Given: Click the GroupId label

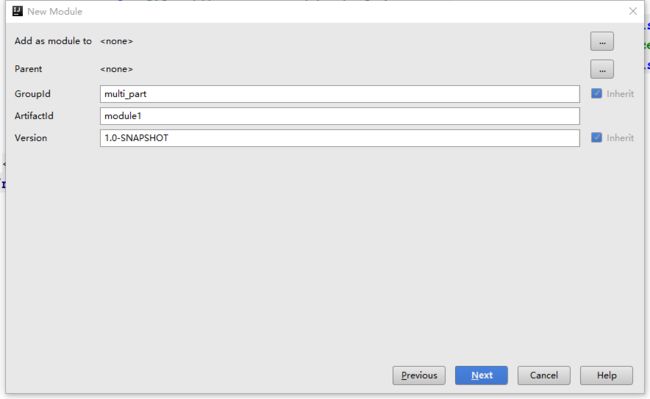Looking at the screenshot, I should [x=32, y=94].
